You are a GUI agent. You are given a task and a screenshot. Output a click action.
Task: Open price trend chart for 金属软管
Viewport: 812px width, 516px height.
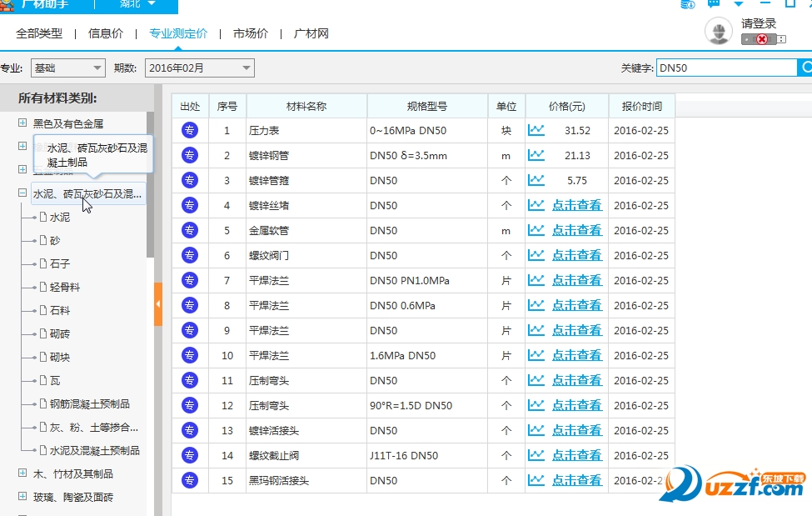(536, 230)
